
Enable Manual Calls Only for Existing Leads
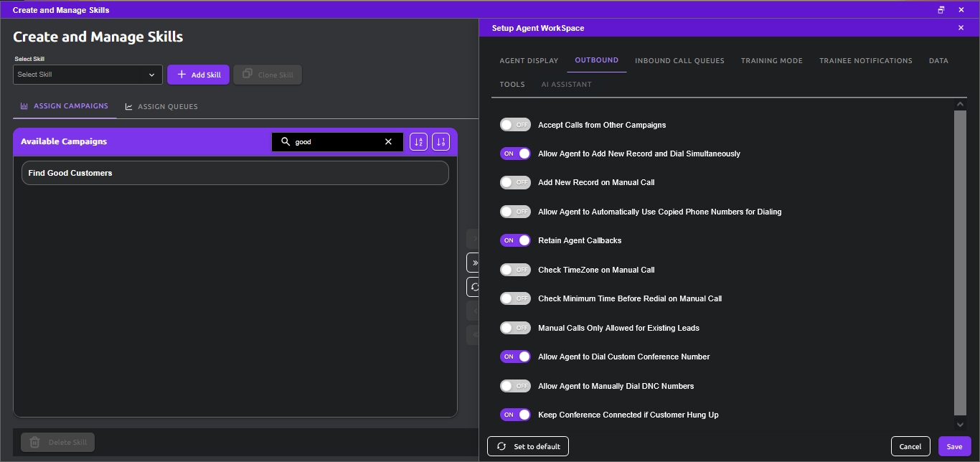click(x=515, y=328)
